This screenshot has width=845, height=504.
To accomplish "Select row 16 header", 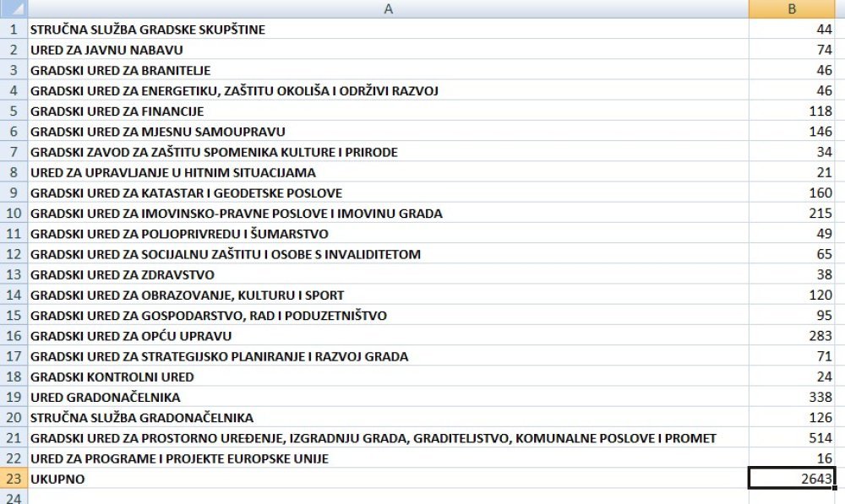I will coord(14,336).
